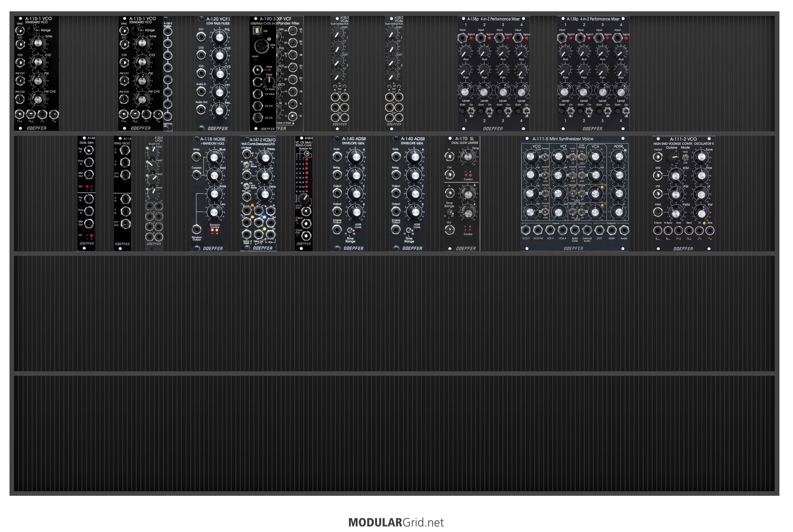Click the Res knob on A-120 VCF1
Screen dimensions: 793x532
pos(219,110)
